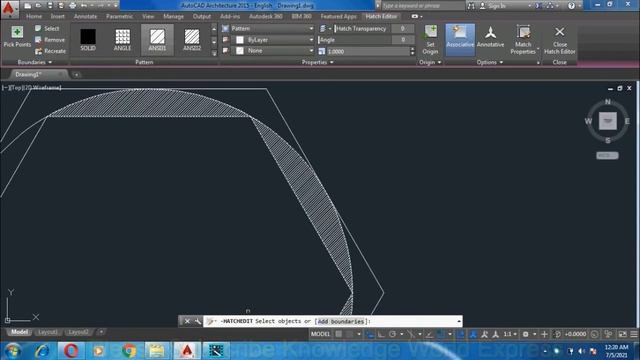Choose the ANSI32 hatch pattern

192,40
